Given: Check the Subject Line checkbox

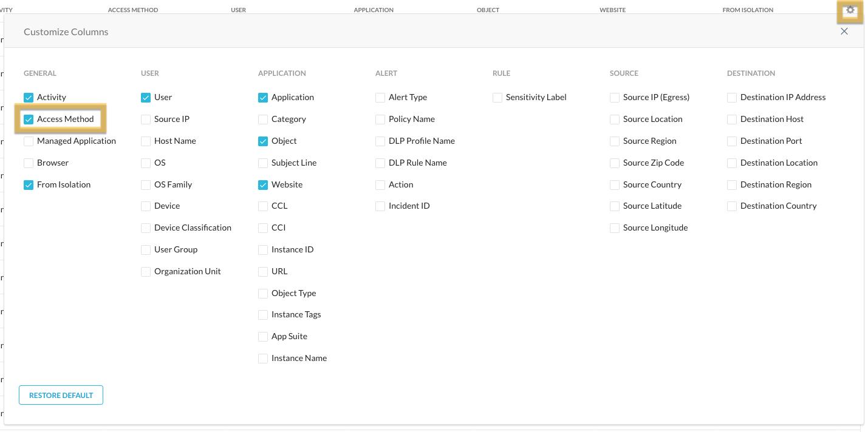Looking at the screenshot, I should pyautogui.click(x=263, y=163).
